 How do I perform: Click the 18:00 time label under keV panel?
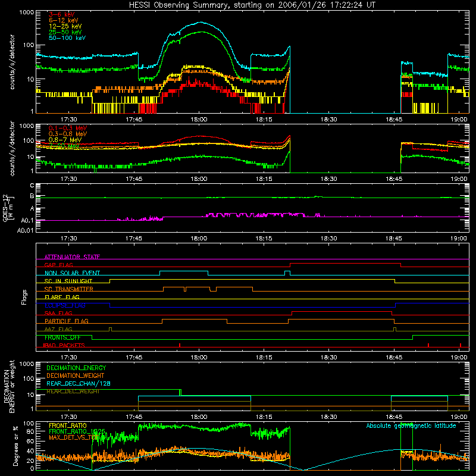tap(199, 120)
